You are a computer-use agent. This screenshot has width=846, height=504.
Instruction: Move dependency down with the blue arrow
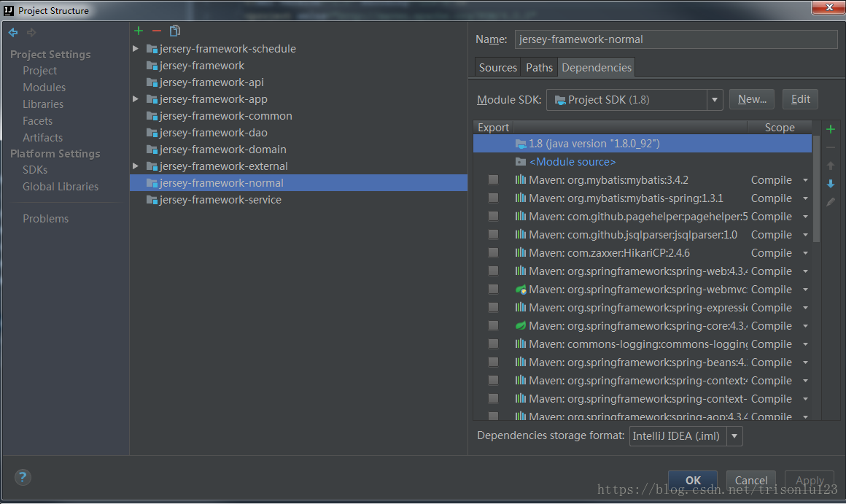pos(831,184)
